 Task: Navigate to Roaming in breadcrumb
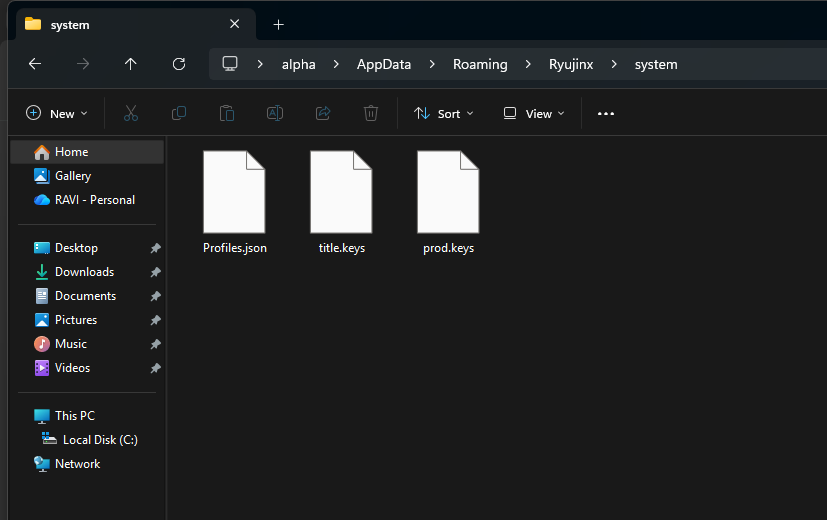480,64
